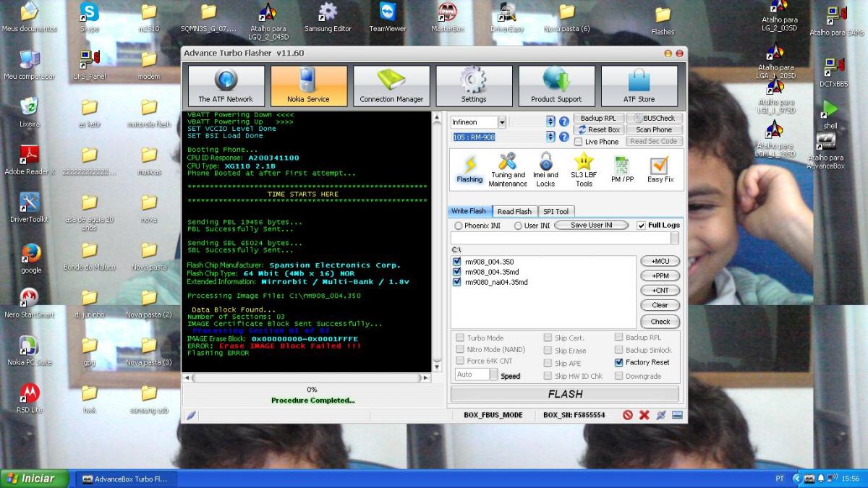The width and height of the screenshot is (868, 488).
Task: Click stepper arrows right of platform field
Action: tap(551, 121)
